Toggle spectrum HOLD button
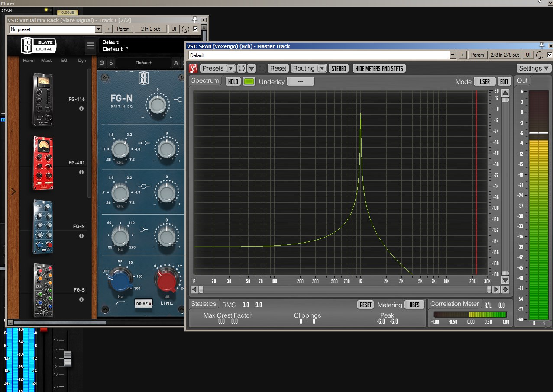The width and height of the screenshot is (553, 392). tap(233, 81)
